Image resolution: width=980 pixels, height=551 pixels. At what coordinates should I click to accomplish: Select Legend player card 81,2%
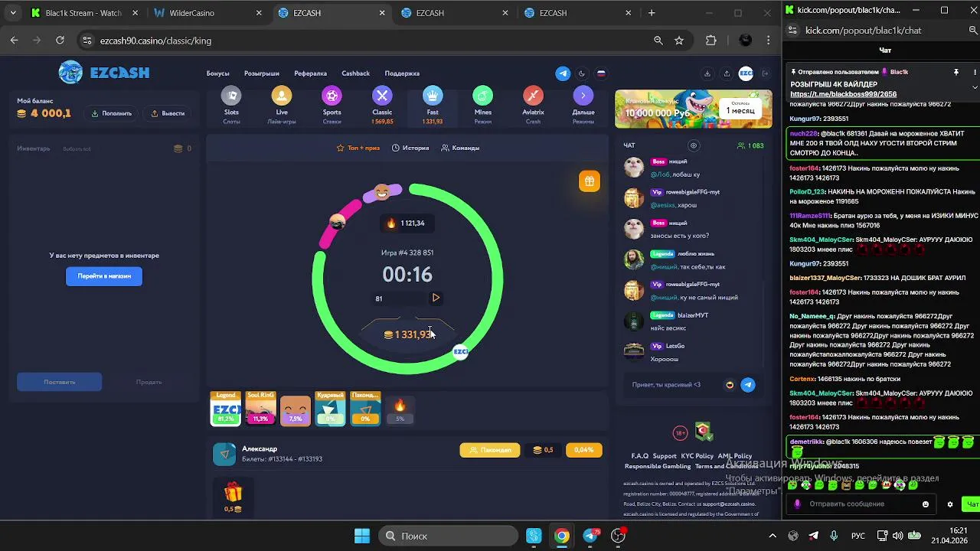tap(226, 408)
